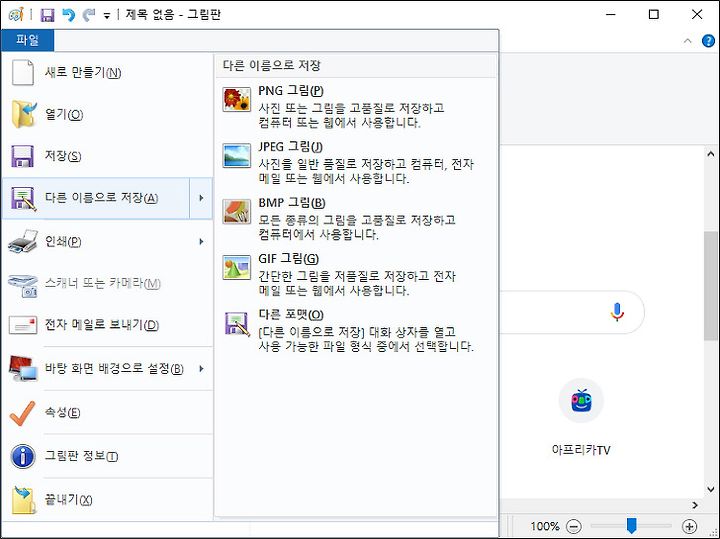The image size is (720, 539).
Task: Click the GIF 그림 shapes icon
Action: click(x=236, y=267)
